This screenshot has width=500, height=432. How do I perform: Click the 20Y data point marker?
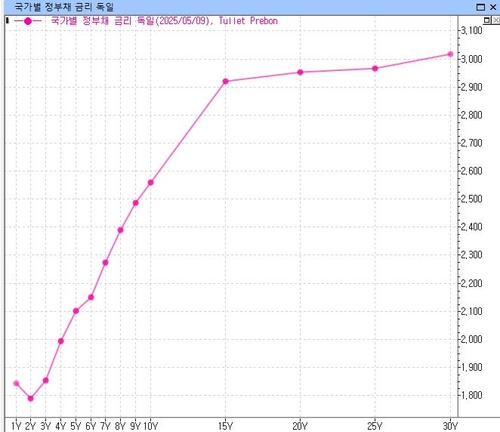300,72
